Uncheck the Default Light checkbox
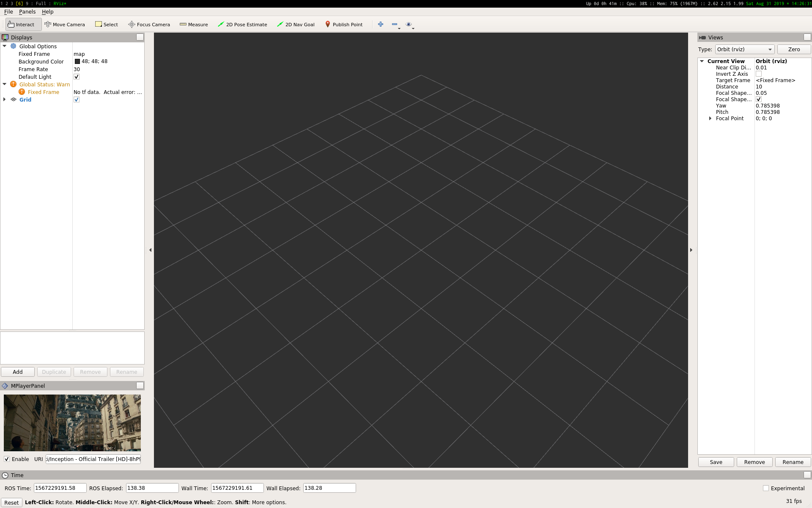 click(77, 77)
